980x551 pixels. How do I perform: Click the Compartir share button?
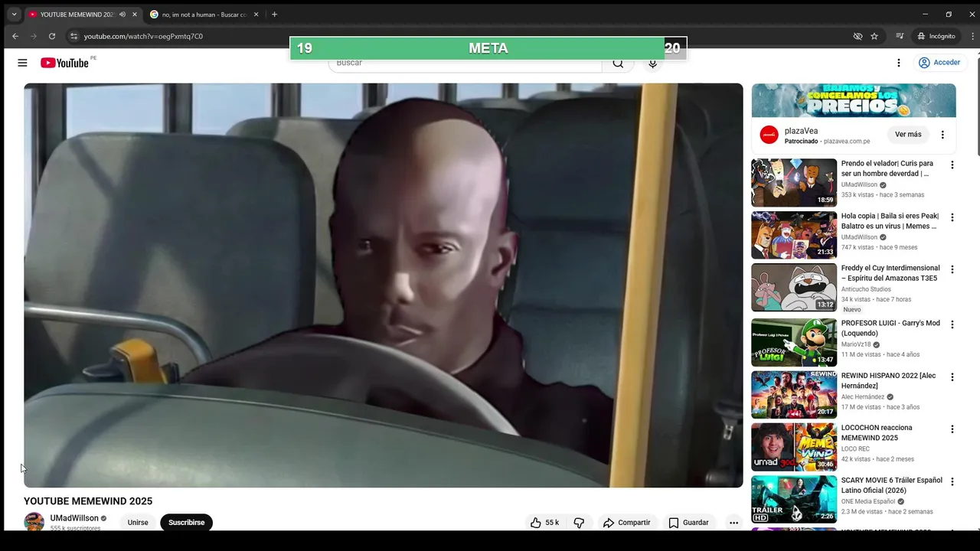click(x=627, y=523)
